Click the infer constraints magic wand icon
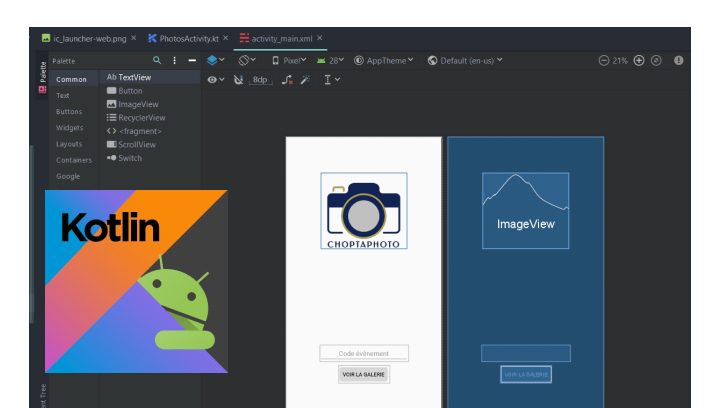 click(x=305, y=80)
